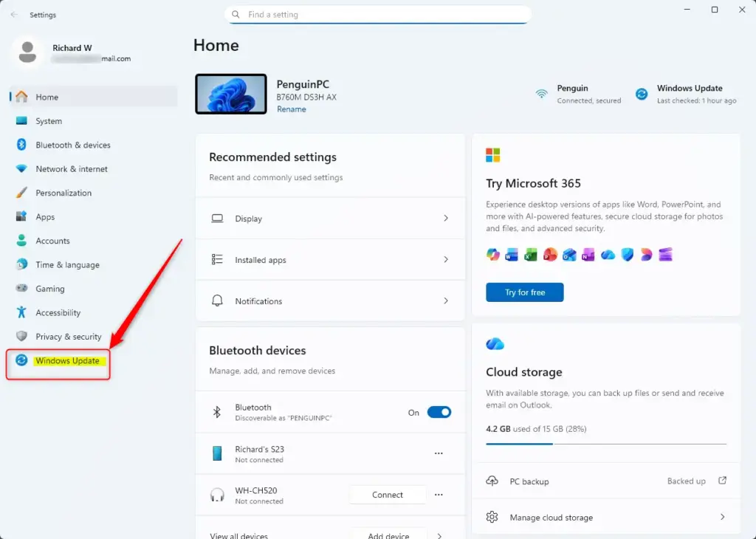Screen dimensions: 756x539
Task: Click the Bluetooth & devices icon
Action: pyautogui.click(x=21, y=145)
